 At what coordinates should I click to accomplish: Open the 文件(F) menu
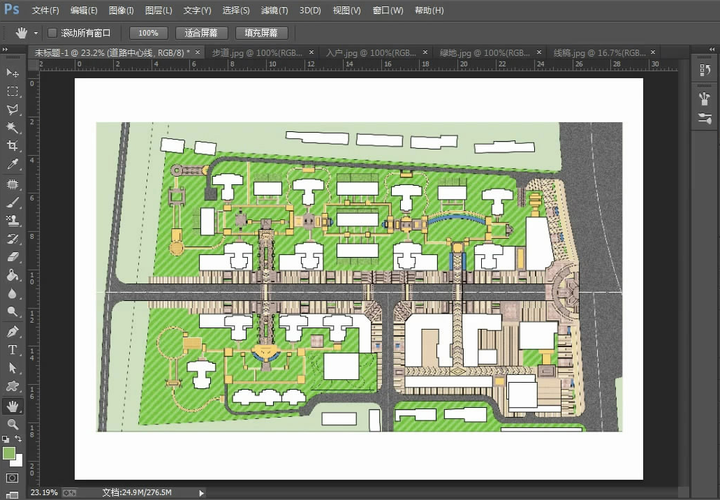(x=45, y=10)
